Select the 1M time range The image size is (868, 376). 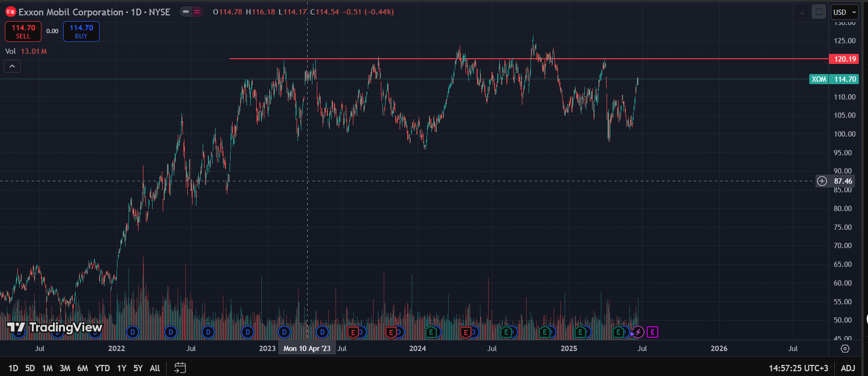(x=47, y=368)
